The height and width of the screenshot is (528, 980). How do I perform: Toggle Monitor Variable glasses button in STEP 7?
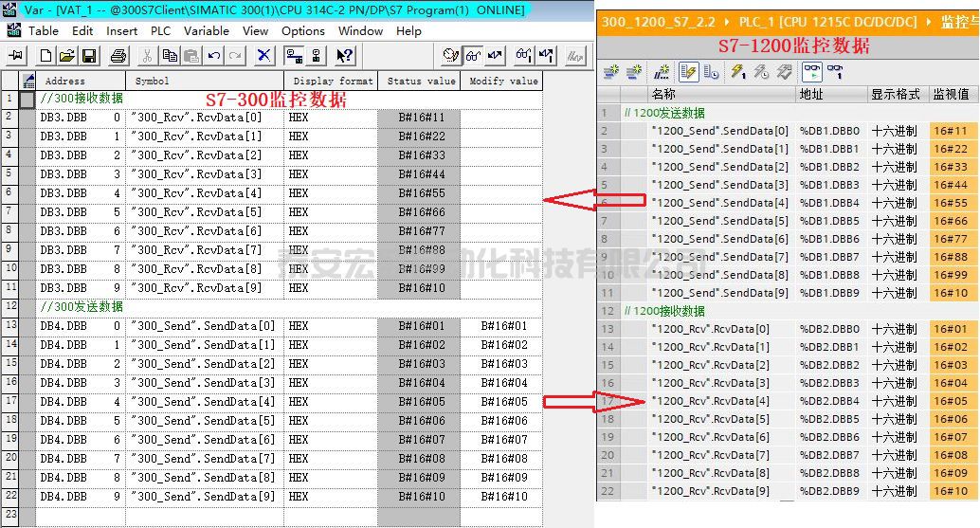473,56
